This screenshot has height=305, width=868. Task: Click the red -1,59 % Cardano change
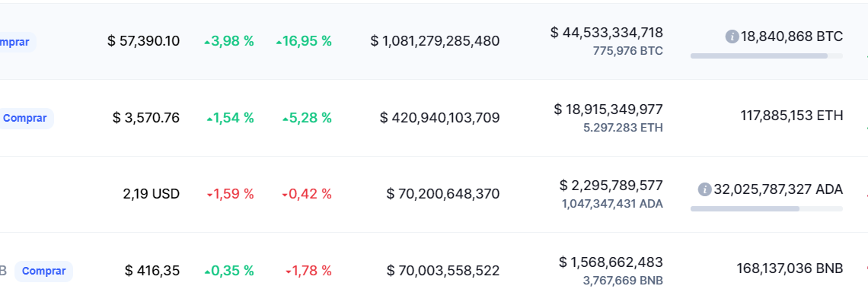pos(230,194)
